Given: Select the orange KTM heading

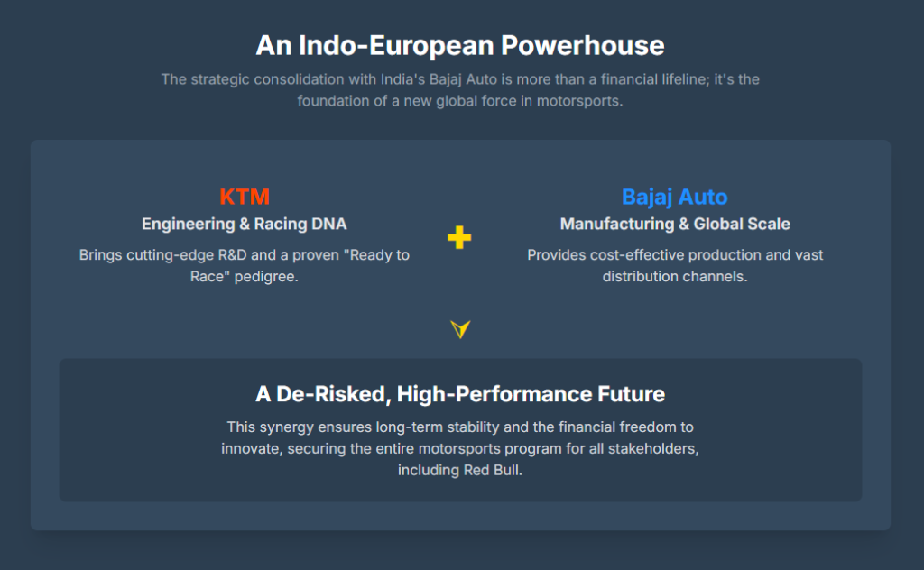Looking at the screenshot, I should point(245,197).
